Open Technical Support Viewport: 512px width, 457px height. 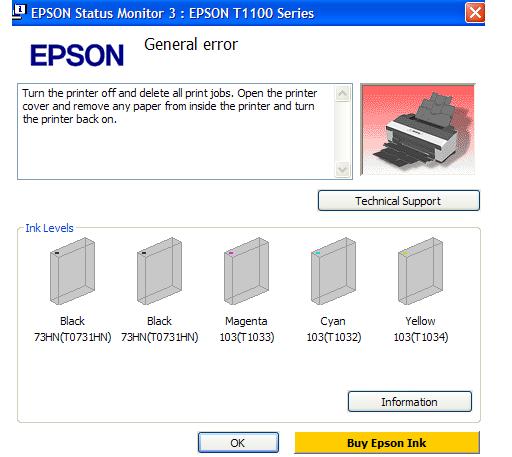(x=399, y=201)
